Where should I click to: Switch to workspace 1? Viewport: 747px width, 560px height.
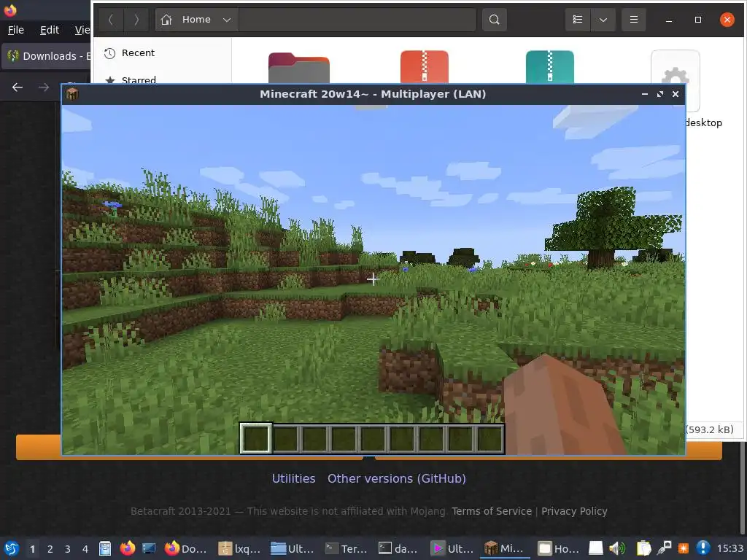point(32,549)
